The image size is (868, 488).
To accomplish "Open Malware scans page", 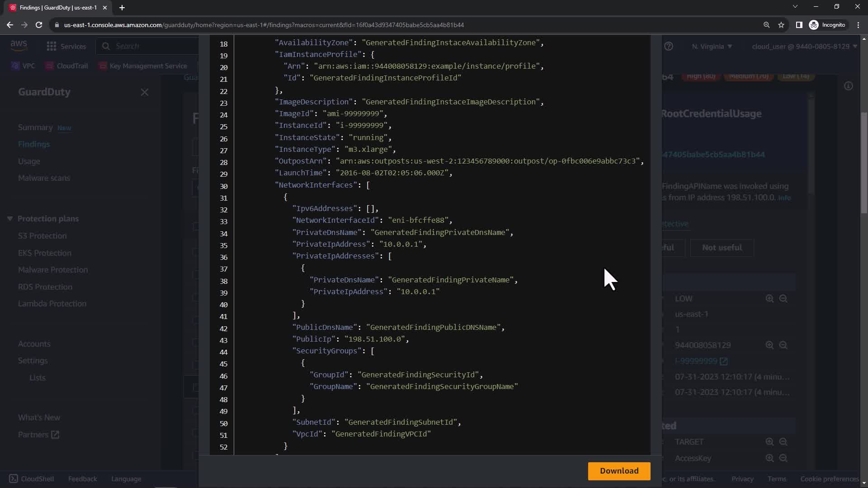I will 44,178.
